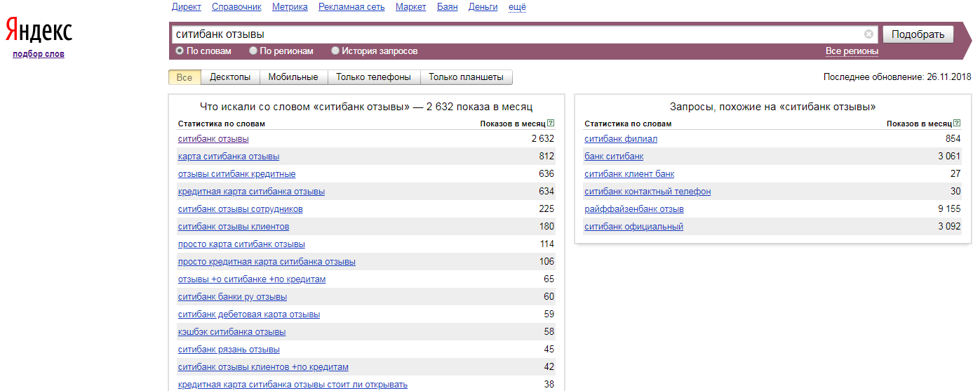Clear the search field with the X icon
This screenshot has height=391, width=980.
(868, 34)
